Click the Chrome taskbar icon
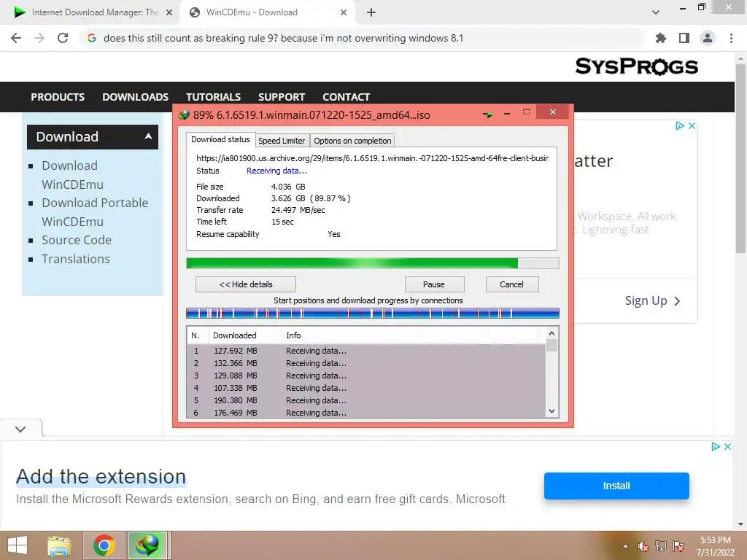This screenshot has width=747, height=560. (x=104, y=545)
